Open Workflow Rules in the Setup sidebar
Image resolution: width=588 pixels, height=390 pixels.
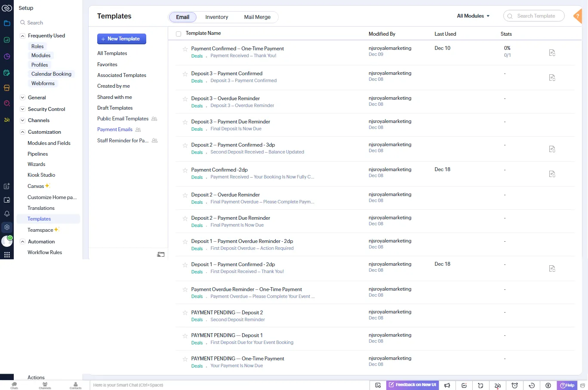[45, 252]
